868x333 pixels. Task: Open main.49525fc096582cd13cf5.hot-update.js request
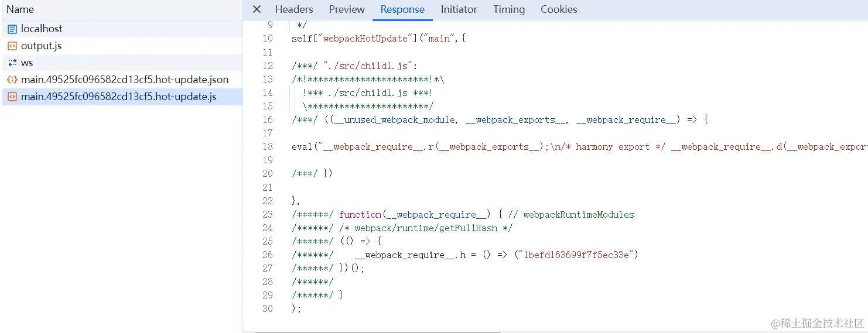click(121, 97)
